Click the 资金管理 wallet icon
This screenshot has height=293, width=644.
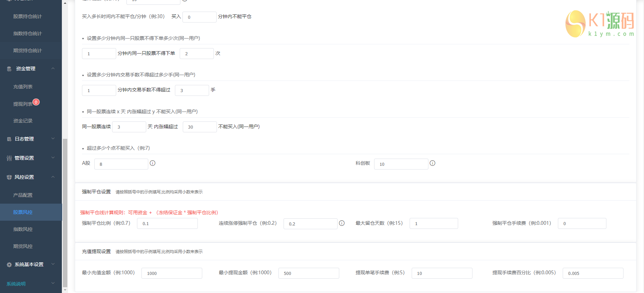point(9,69)
